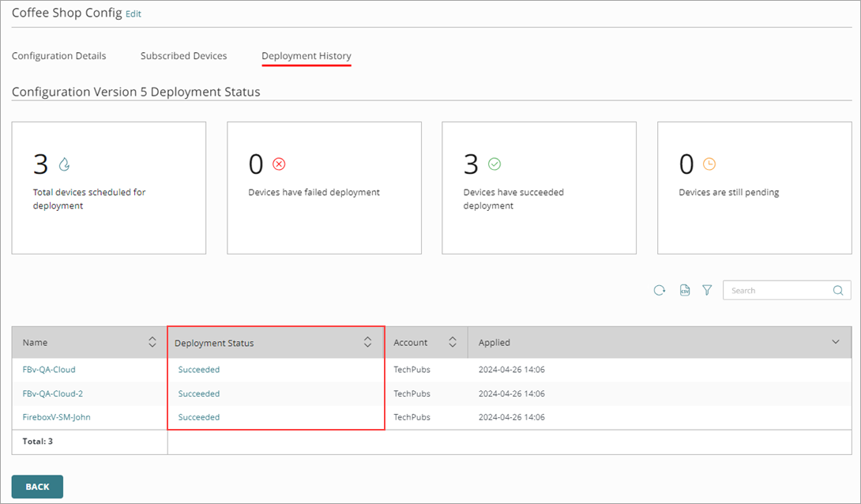This screenshot has height=504, width=861.
Task: Open the Subscribed Devices tab
Action: [183, 56]
